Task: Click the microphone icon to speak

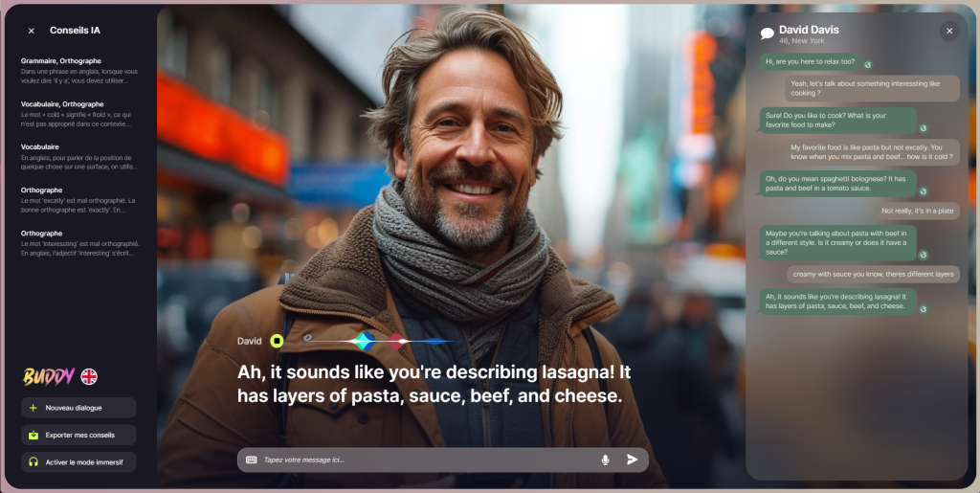Action: pyautogui.click(x=605, y=459)
